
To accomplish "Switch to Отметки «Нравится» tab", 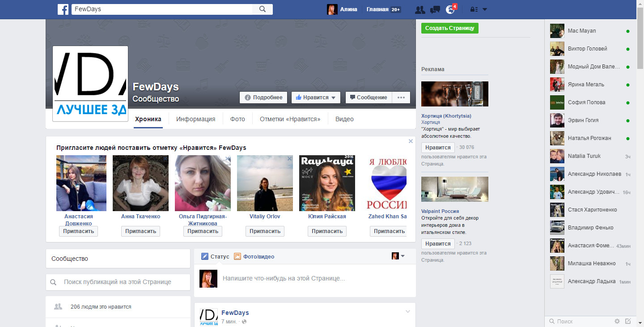I will [x=290, y=119].
